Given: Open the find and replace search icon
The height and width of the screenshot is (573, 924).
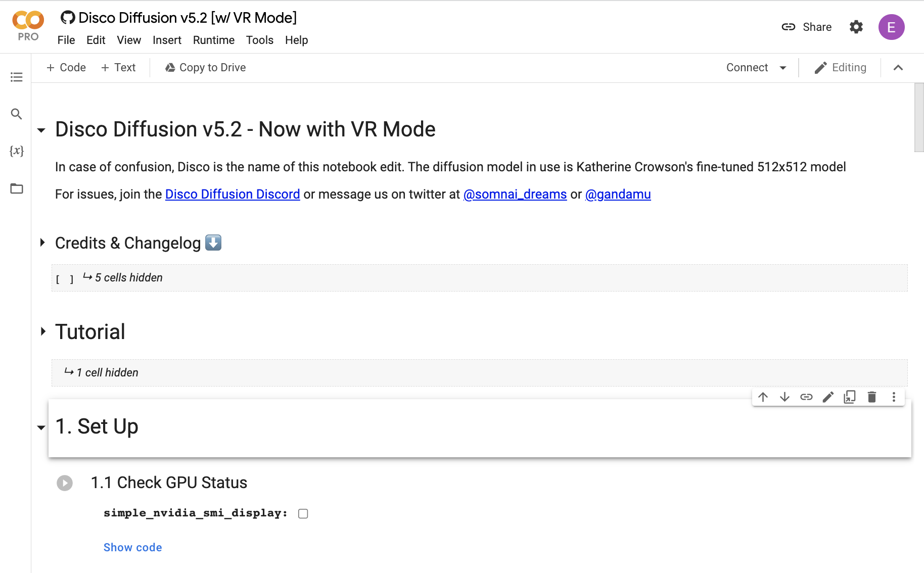Looking at the screenshot, I should coord(17,114).
